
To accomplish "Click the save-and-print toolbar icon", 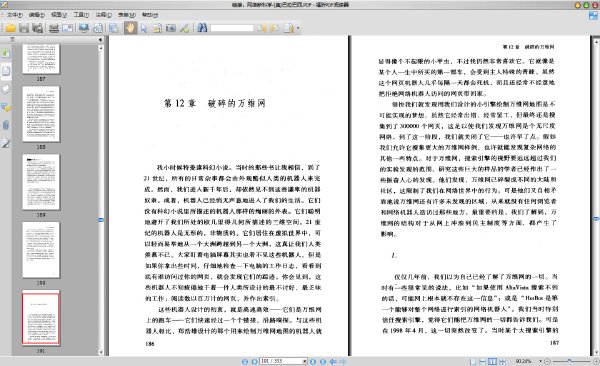I will 37,28.
